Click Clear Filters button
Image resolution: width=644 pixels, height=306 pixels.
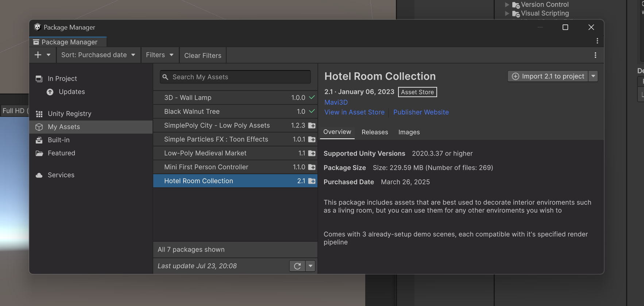[203, 56]
